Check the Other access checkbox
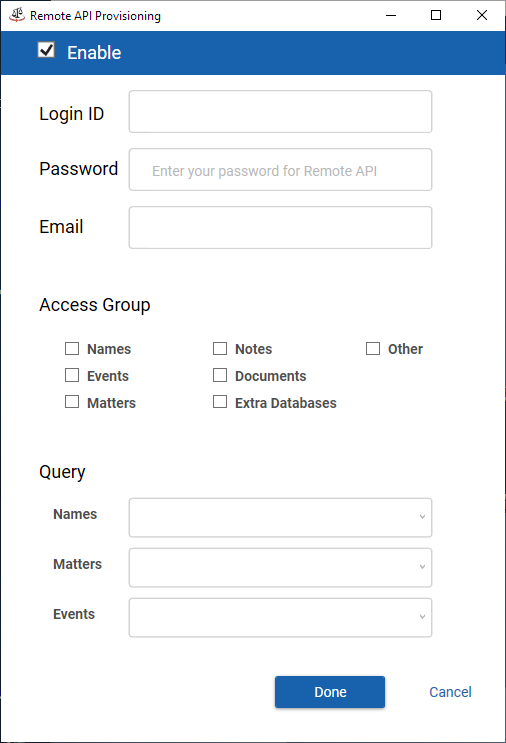This screenshot has height=743, width=506. pos(373,349)
